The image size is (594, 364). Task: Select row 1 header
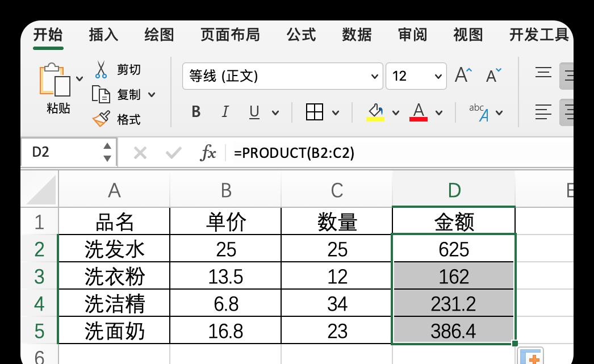click(39, 221)
